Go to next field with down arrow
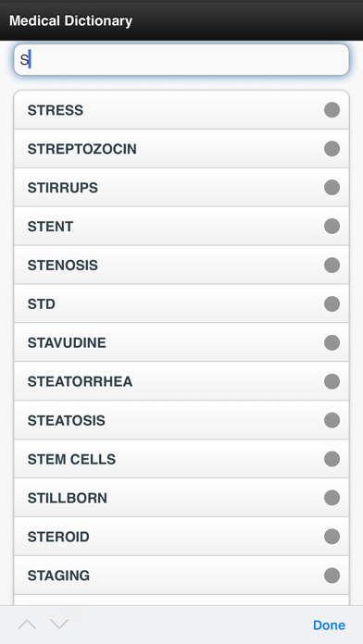Image resolution: width=363 pixels, height=644 pixels. pos(59,625)
